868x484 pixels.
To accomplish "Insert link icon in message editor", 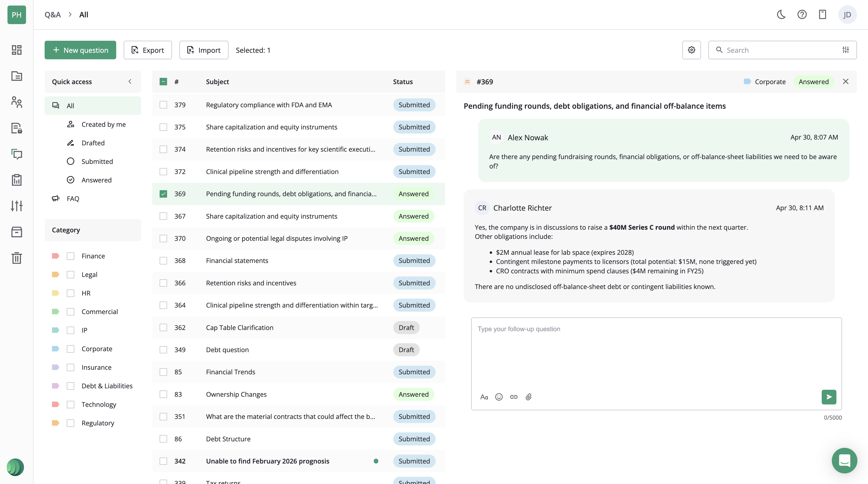I will coord(514,397).
